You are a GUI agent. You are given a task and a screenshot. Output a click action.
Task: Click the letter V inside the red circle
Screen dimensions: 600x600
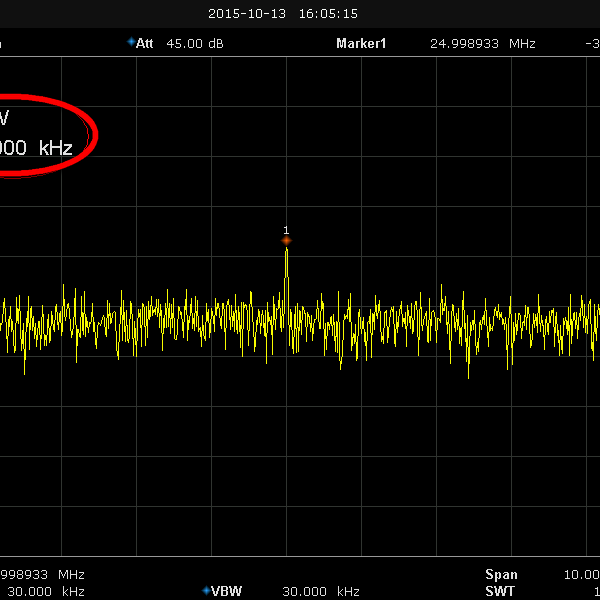pos(4,119)
